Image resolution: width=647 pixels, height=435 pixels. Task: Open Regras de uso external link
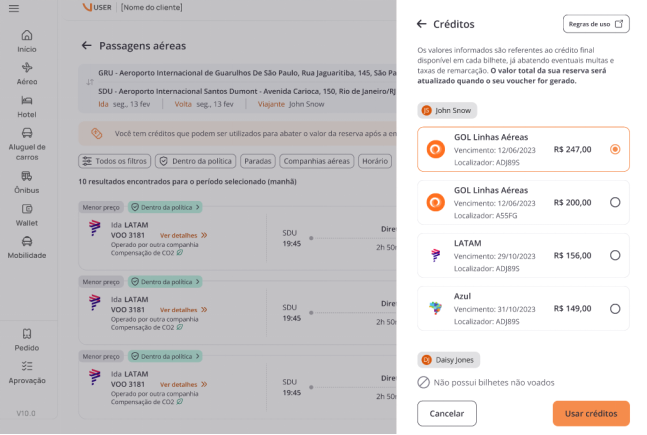click(x=596, y=24)
